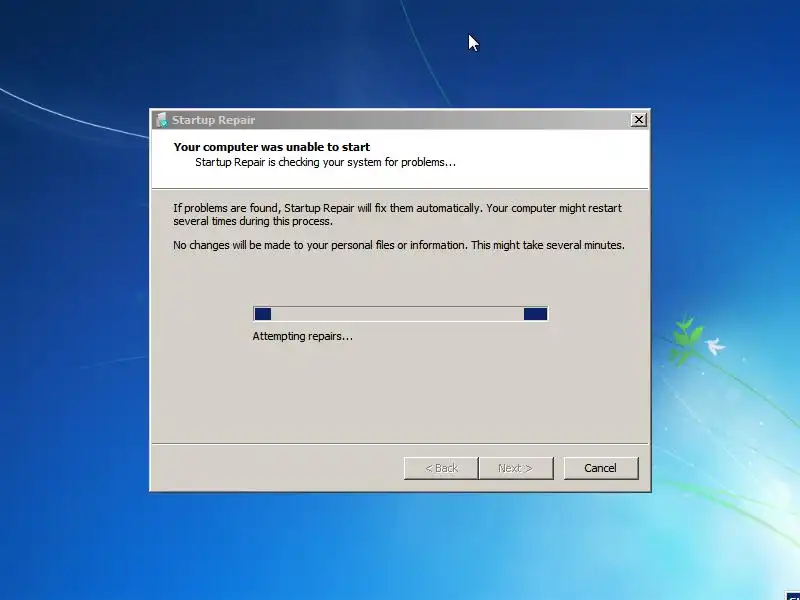Click the Cancel button in Startup Repair

[601, 468]
